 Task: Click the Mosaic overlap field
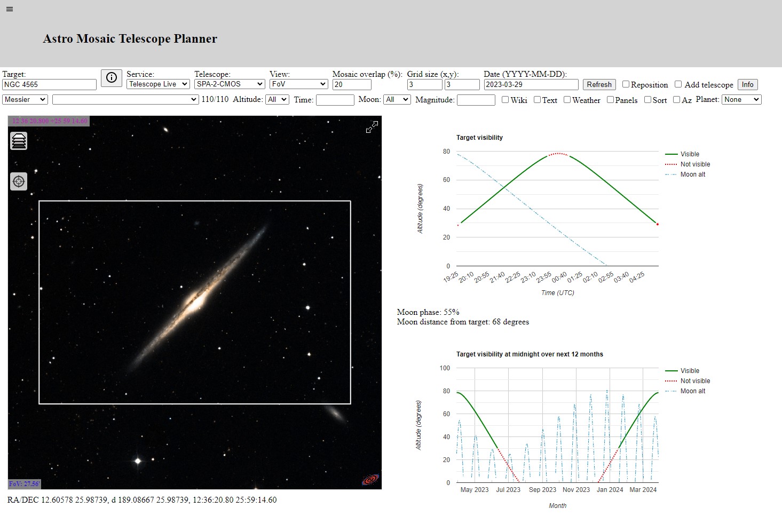[352, 84]
